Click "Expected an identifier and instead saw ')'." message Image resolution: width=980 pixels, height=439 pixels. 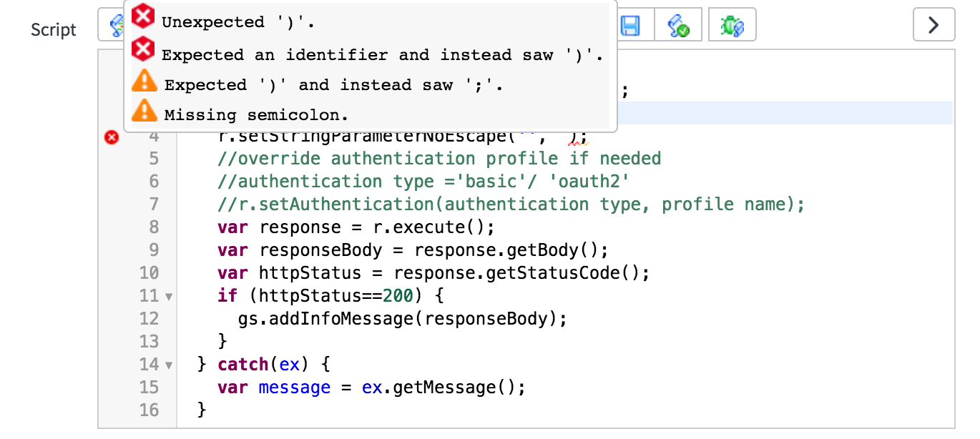coord(383,55)
